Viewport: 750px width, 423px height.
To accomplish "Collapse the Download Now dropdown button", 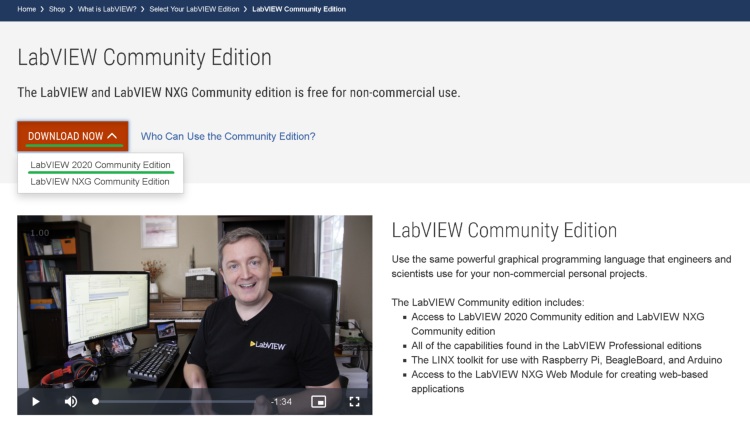I will tap(73, 136).
